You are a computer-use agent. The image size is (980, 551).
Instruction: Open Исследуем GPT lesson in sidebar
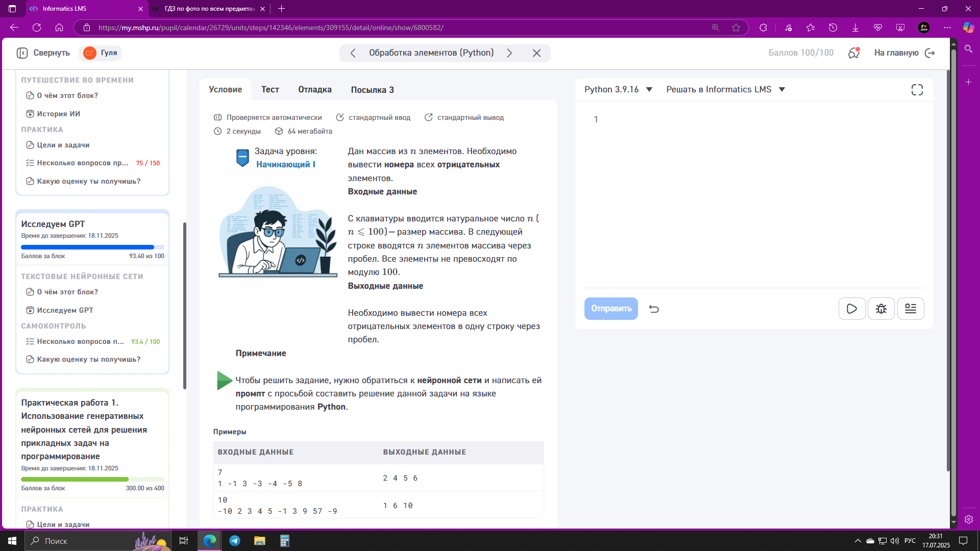[x=65, y=310]
